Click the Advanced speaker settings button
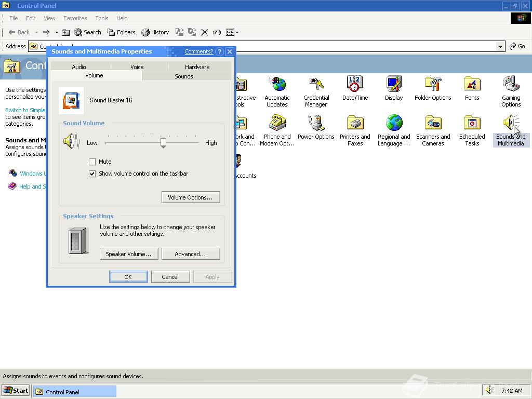Image resolution: width=532 pixels, height=399 pixels. [191, 254]
